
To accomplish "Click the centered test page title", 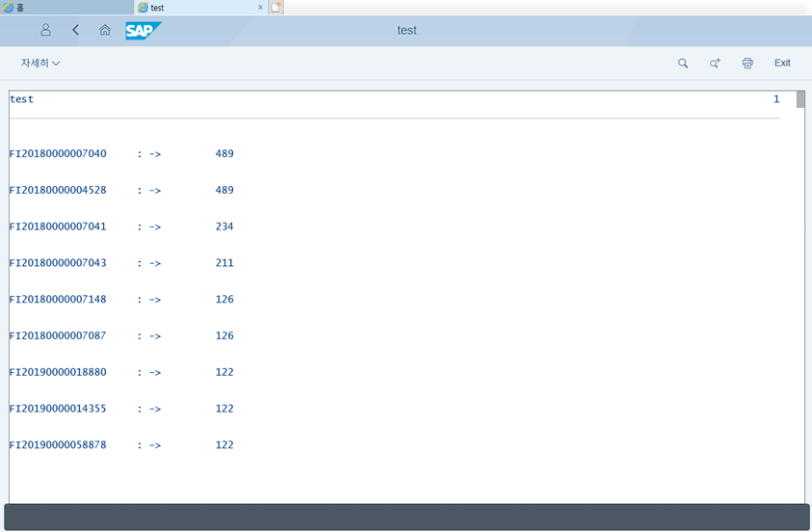I will tap(406, 31).
